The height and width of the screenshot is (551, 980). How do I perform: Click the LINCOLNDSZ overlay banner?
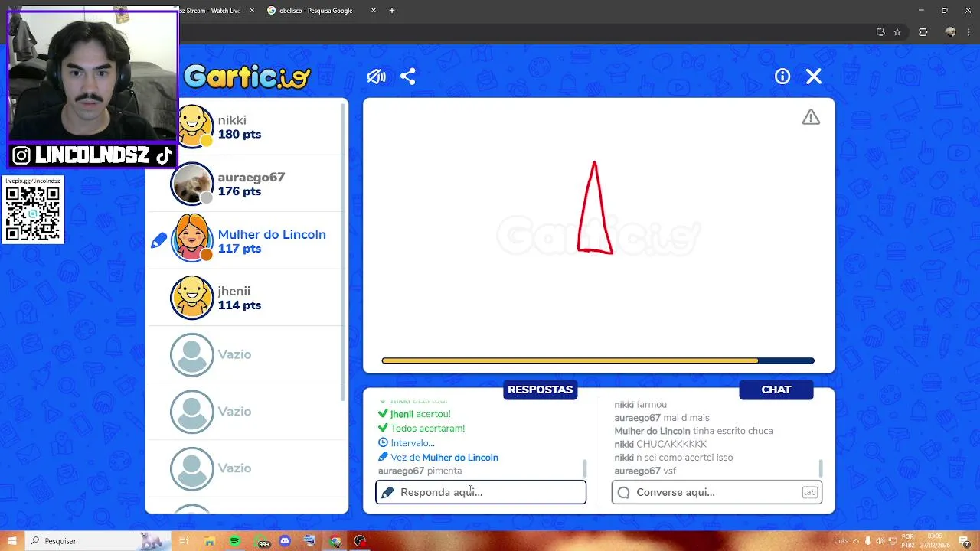(x=93, y=155)
